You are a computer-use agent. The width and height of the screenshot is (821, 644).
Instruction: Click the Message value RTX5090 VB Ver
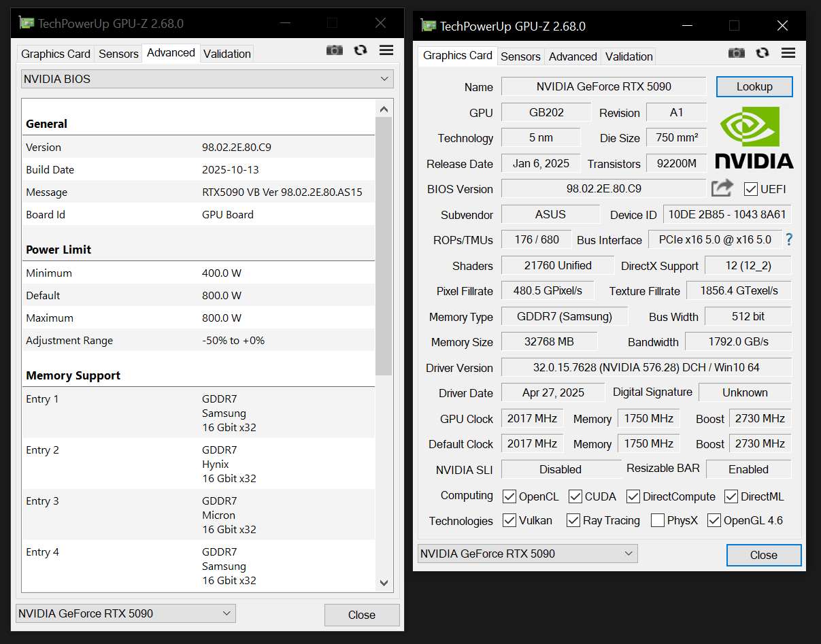(282, 192)
